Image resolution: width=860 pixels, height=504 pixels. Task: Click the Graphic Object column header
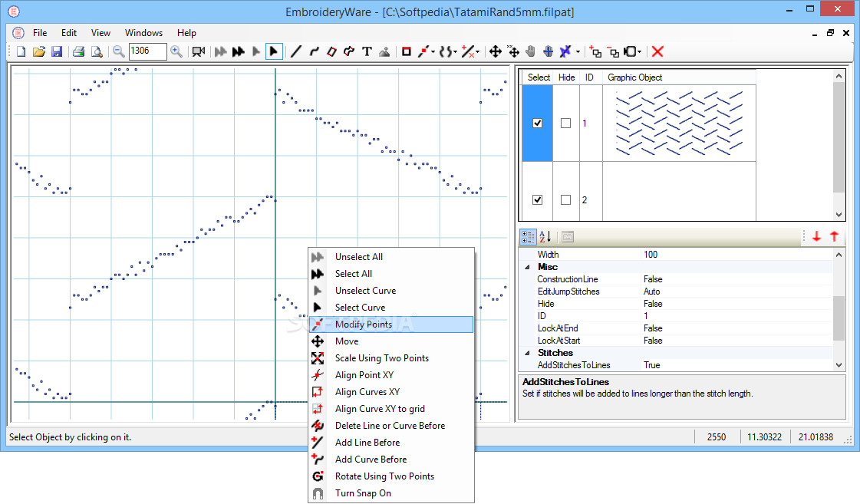(x=679, y=77)
